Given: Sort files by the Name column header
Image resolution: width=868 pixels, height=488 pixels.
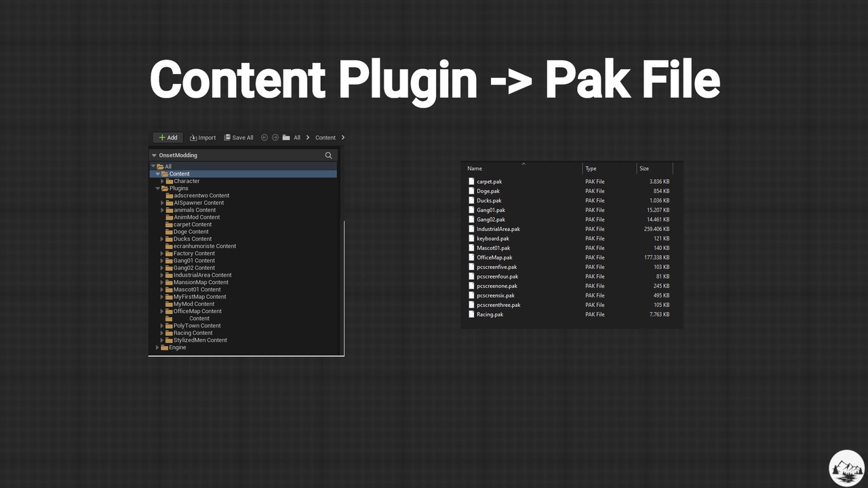Looking at the screenshot, I should [x=475, y=169].
